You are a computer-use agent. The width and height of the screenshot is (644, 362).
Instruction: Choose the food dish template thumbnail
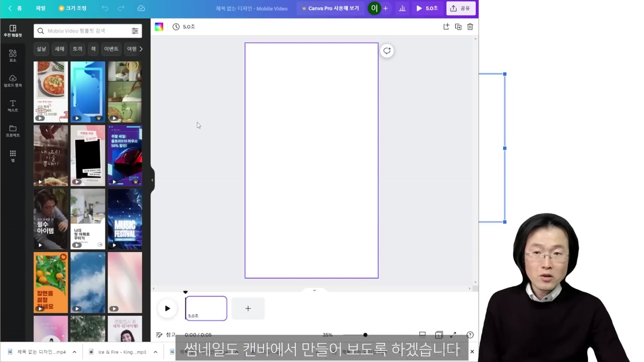click(51, 92)
